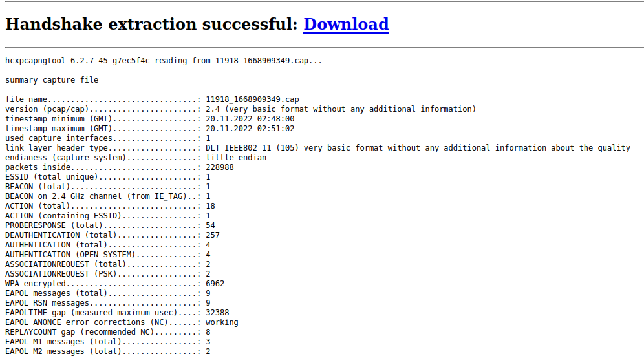Click the EAPOLTIME gap value 32388
Image resolution: width=644 pixels, height=356 pixels.
point(217,313)
